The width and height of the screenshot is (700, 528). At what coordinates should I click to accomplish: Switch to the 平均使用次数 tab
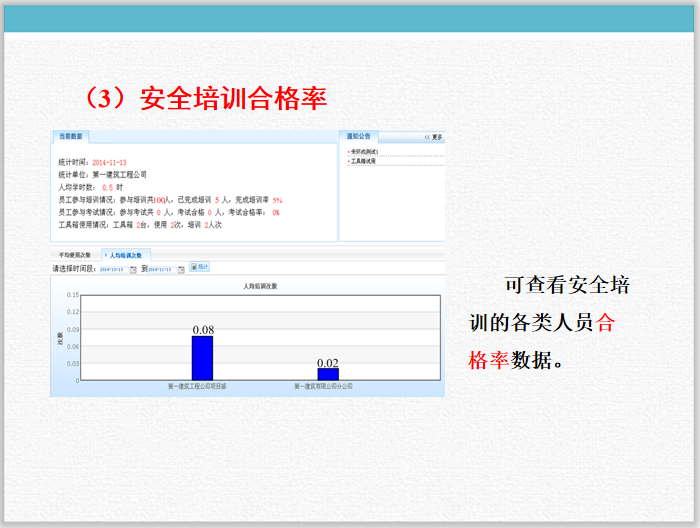click(x=75, y=255)
